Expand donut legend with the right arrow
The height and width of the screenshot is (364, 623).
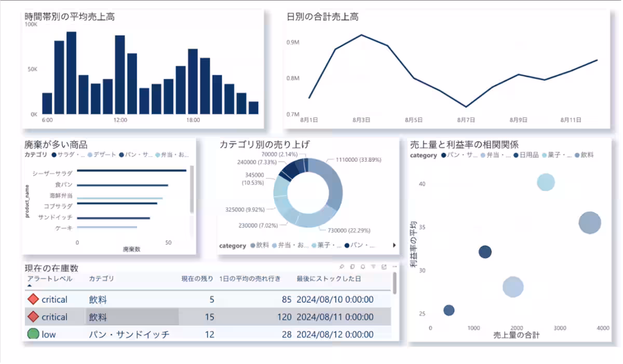[395, 245]
